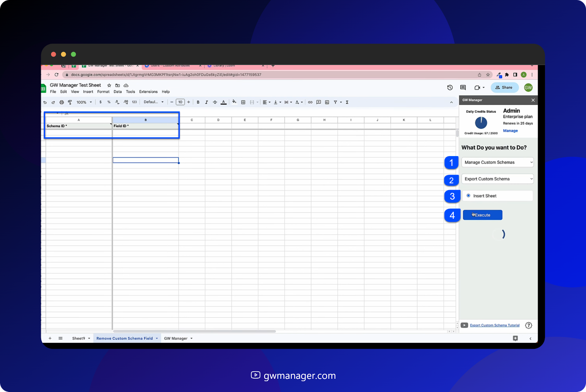Image resolution: width=586 pixels, height=392 pixels.
Task: Check cloud save status icon
Action: pos(126,85)
